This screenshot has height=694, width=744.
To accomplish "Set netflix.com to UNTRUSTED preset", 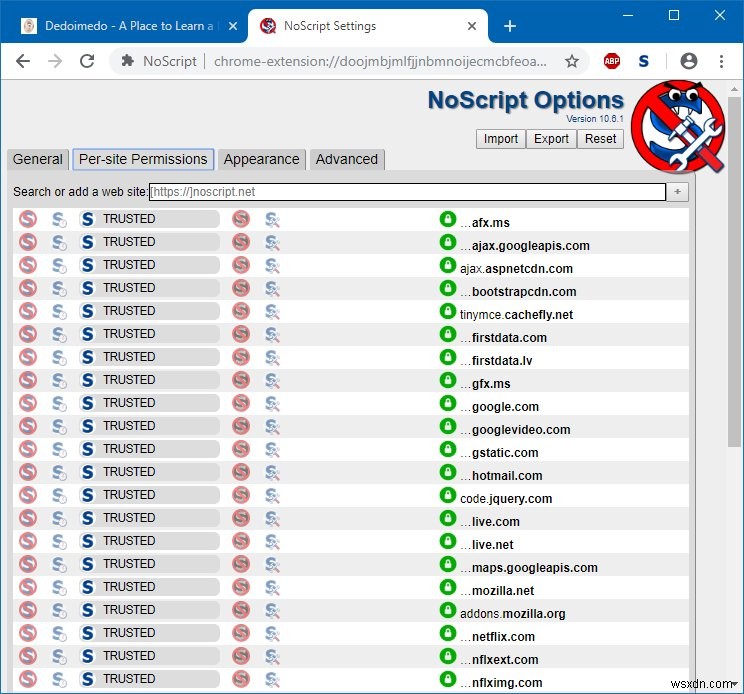I will coord(241,633).
